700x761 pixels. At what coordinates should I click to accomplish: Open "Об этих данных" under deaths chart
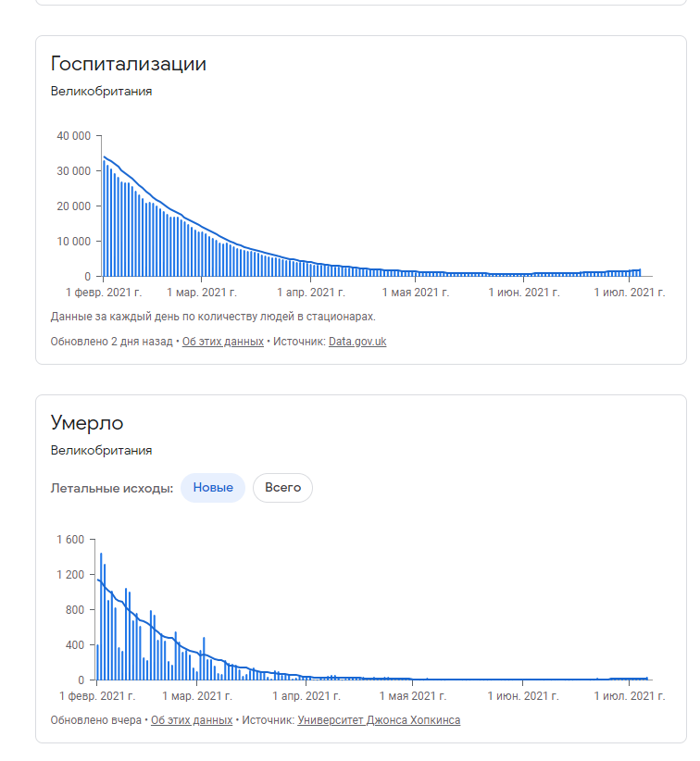[x=192, y=720]
